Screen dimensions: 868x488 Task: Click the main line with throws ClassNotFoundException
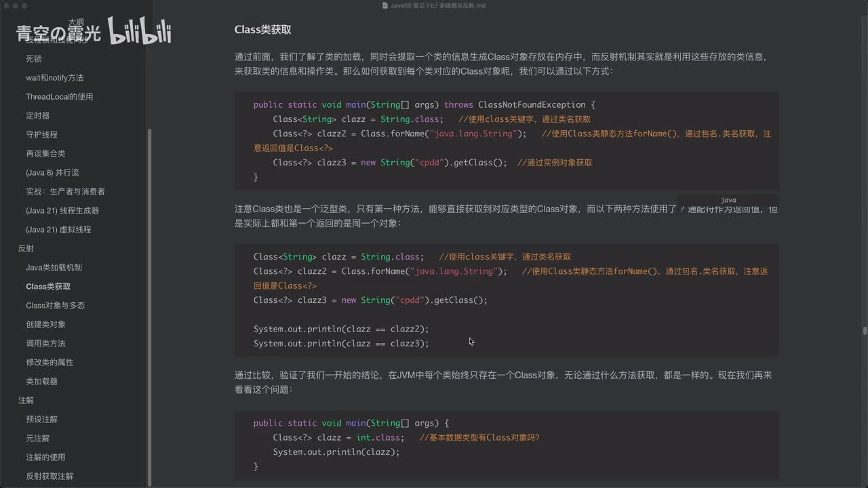tap(424, 105)
